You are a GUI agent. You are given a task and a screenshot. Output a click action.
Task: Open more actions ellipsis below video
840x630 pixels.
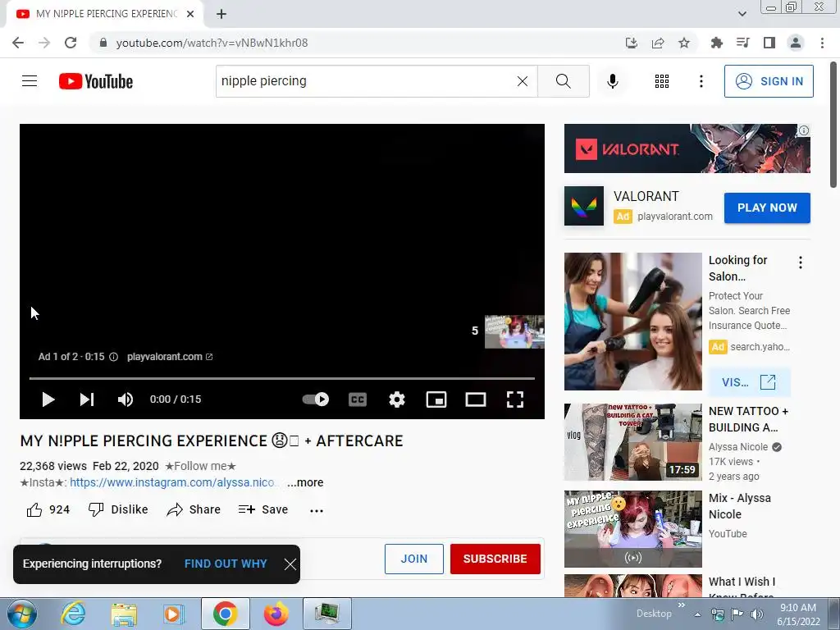coord(317,510)
